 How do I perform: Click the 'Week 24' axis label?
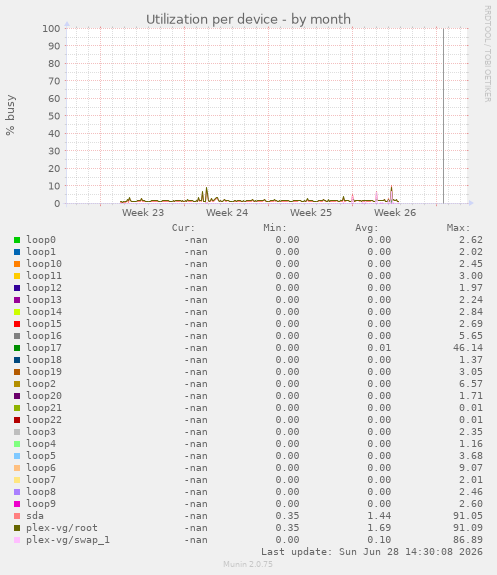(227, 213)
